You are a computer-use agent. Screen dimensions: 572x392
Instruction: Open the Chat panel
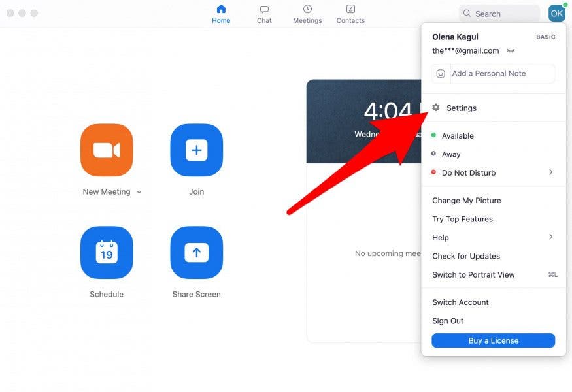(x=264, y=13)
